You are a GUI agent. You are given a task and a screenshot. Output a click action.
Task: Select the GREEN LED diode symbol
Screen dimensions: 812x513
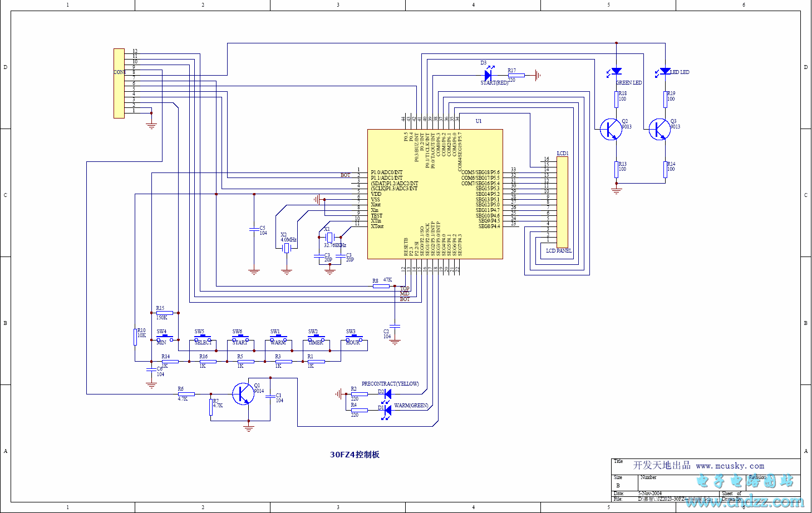(x=616, y=71)
